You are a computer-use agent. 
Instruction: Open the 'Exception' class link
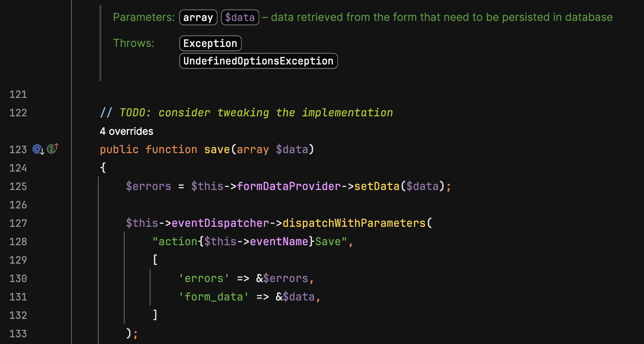(210, 44)
